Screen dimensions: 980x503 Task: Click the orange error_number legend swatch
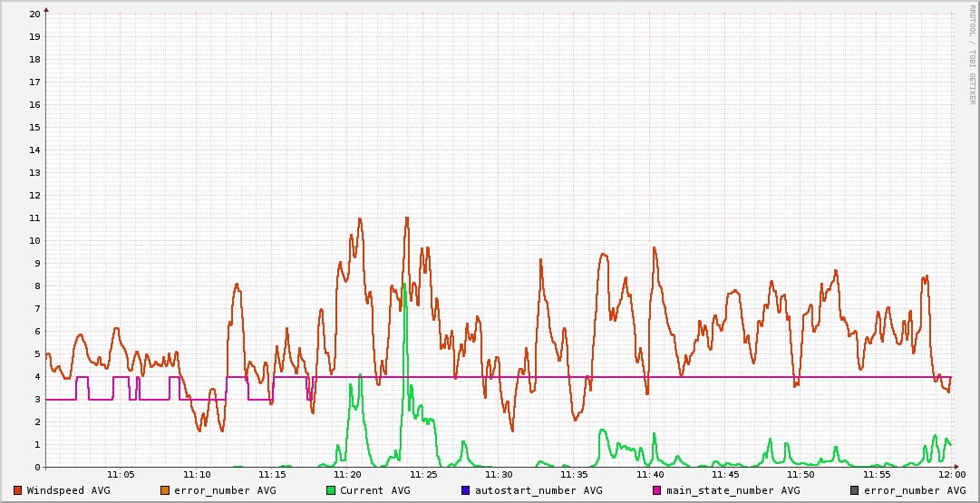(x=164, y=490)
